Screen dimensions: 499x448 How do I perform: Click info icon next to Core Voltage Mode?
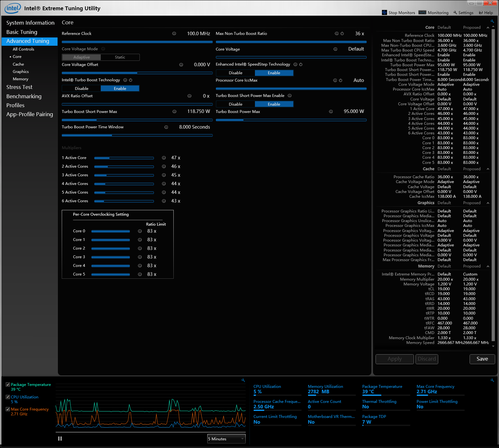[x=103, y=49]
